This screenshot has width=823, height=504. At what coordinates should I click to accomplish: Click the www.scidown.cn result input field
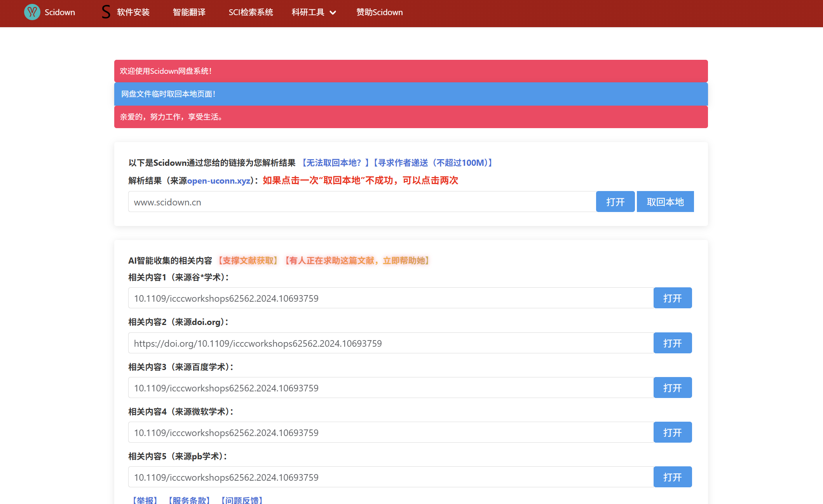click(361, 202)
